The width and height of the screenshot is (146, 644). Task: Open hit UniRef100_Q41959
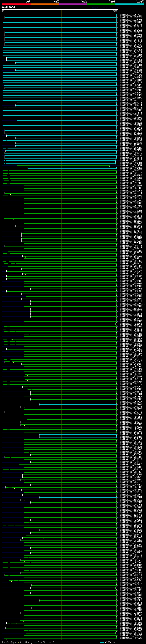[x=131, y=165]
